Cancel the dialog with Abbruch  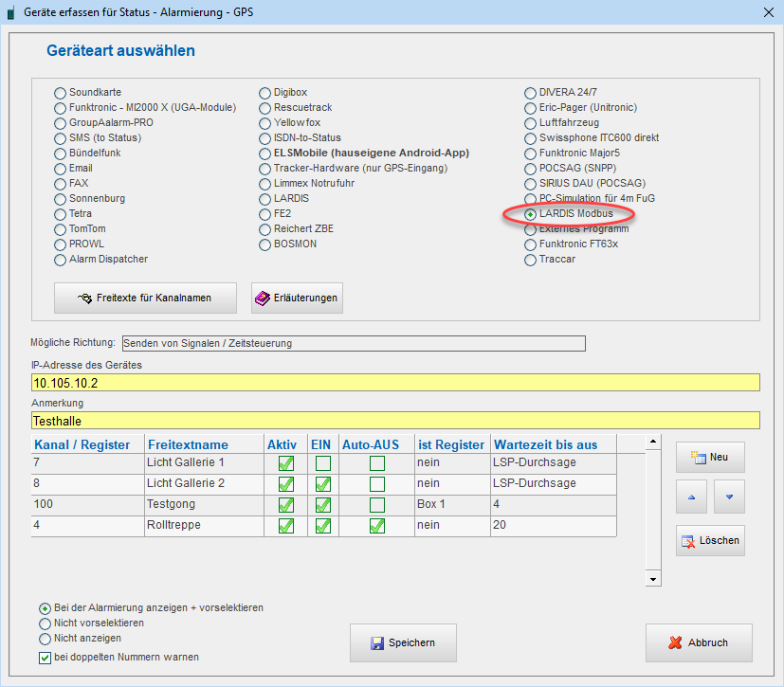(x=699, y=642)
